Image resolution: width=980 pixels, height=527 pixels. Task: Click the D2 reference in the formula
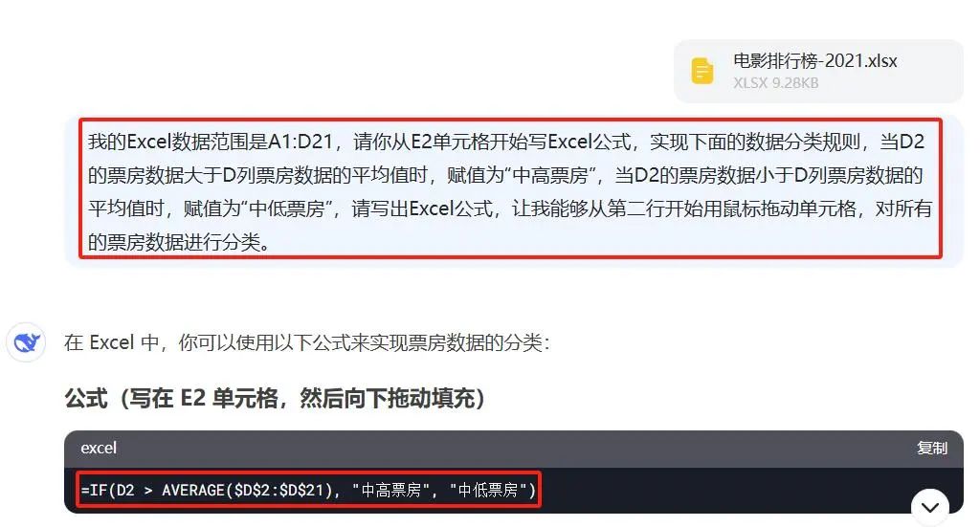125,490
